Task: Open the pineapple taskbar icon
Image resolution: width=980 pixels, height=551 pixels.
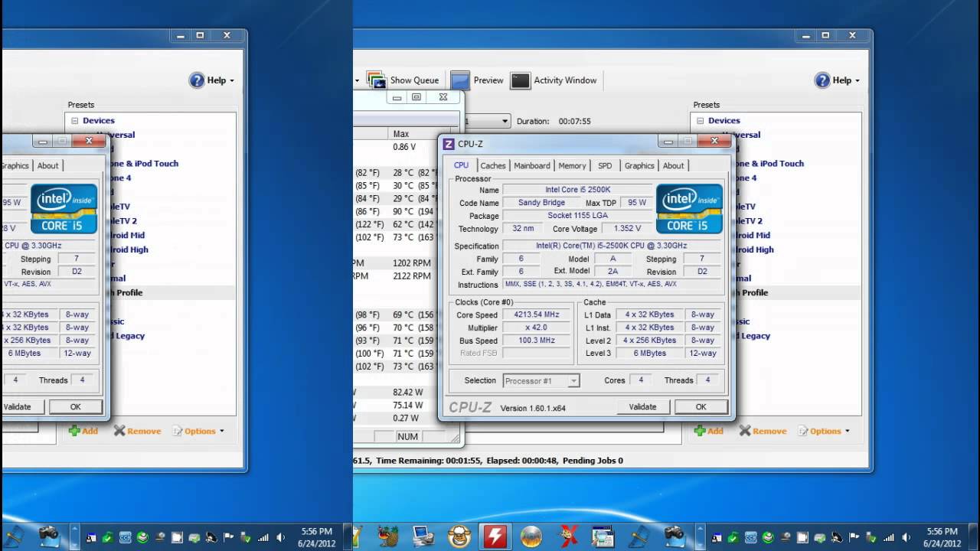Action: click(x=388, y=536)
